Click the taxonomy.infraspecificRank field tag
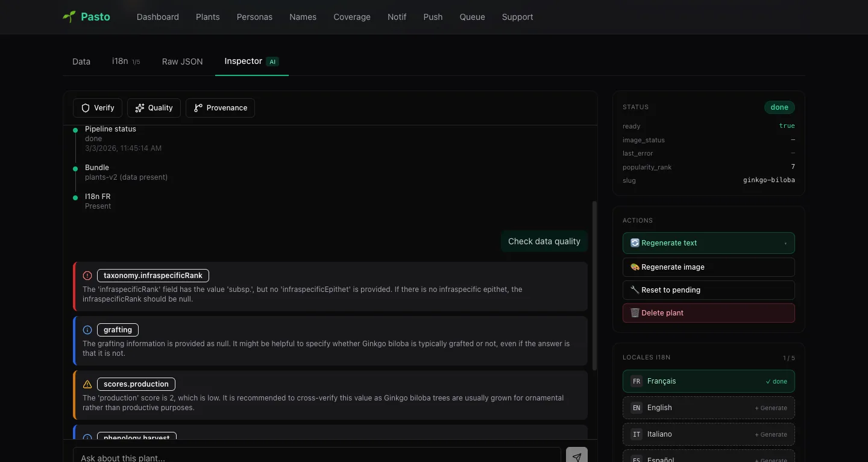The height and width of the screenshot is (462, 868). [153, 276]
